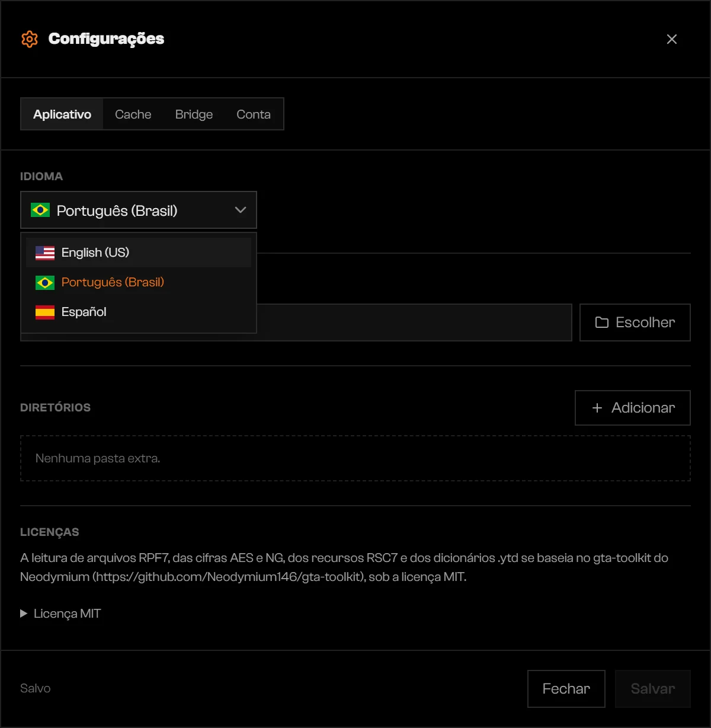Click the Fechar button
The height and width of the screenshot is (728, 711).
pos(566,689)
